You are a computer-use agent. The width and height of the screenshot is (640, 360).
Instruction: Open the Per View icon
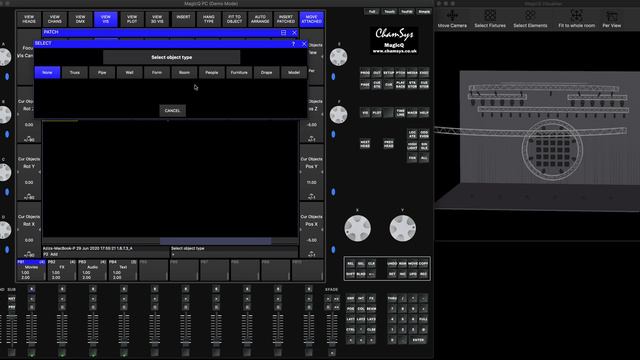pos(611,19)
